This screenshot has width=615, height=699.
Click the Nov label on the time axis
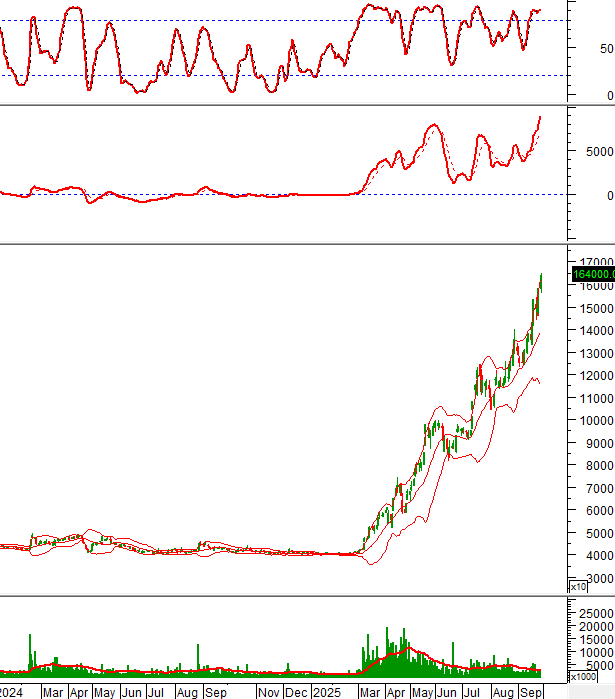click(268, 691)
